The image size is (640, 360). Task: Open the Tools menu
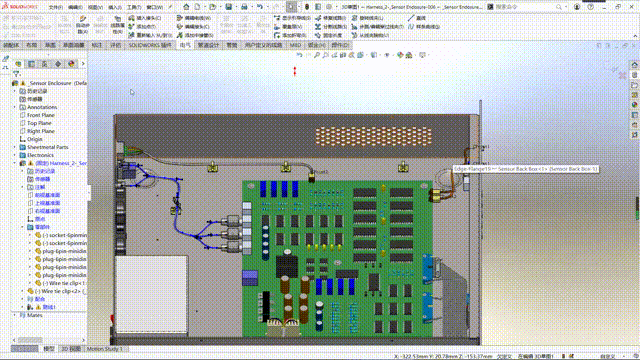click(x=134, y=7)
